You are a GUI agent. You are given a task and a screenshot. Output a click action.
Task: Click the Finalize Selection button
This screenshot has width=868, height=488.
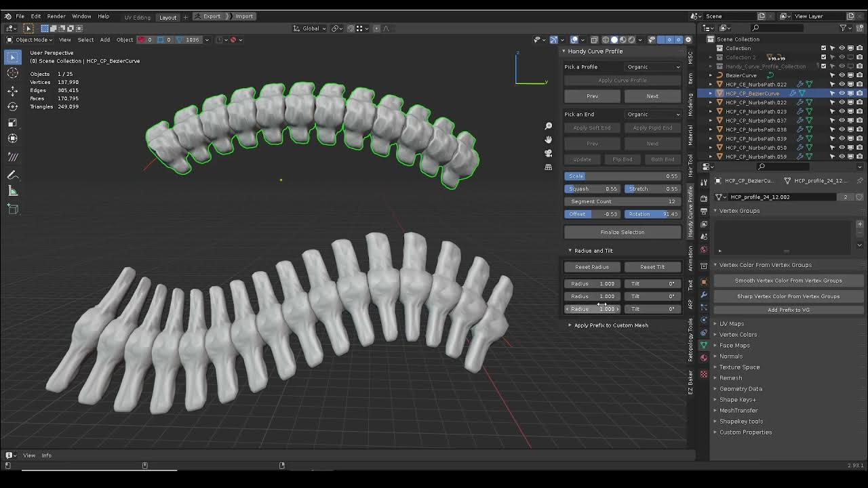pyautogui.click(x=622, y=232)
